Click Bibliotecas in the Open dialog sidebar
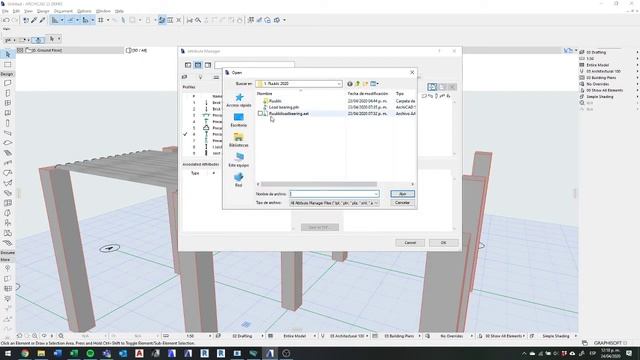Screen dimensions: 640x360 tap(239, 140)
